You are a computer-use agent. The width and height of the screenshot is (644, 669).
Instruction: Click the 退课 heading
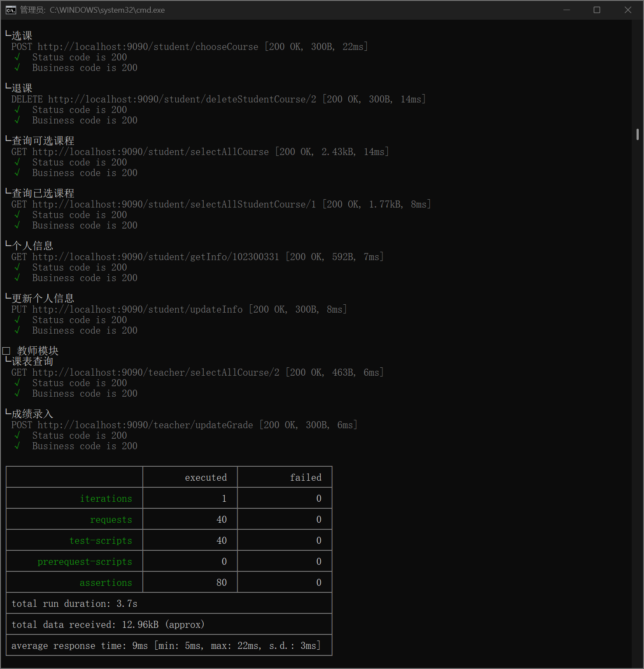pyautogui.click(x=22, y=88)
